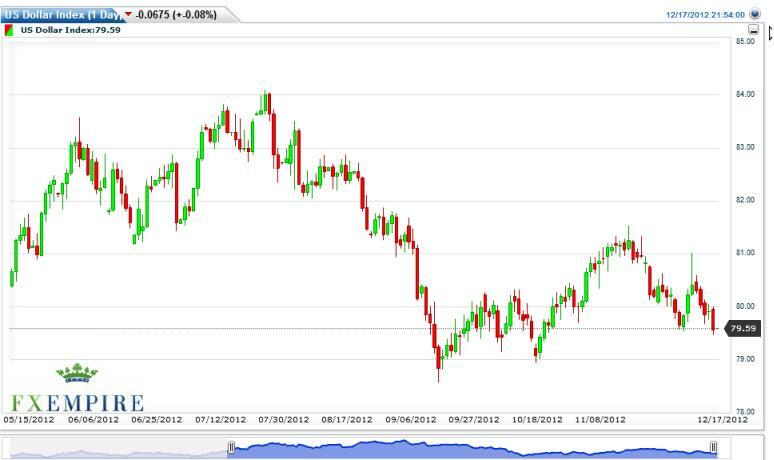This screenshot has width=774, height=460.
Task: Click the FX EMPIRE text logo
Action: tap(78, 402)
